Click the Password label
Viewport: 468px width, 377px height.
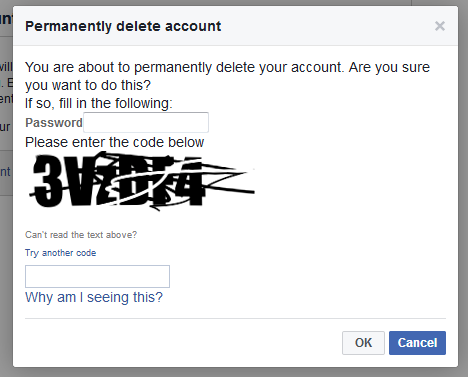click(54, 123)
